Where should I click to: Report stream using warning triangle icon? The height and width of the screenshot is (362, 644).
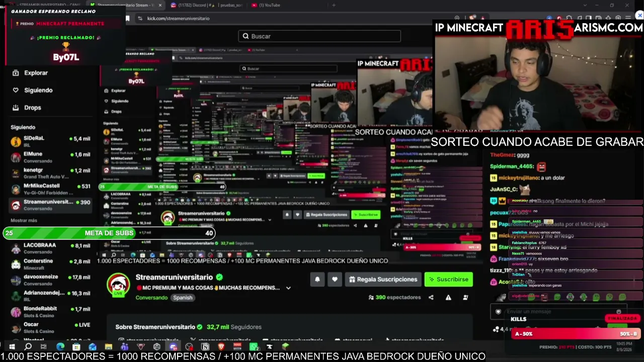pos(448,297)
